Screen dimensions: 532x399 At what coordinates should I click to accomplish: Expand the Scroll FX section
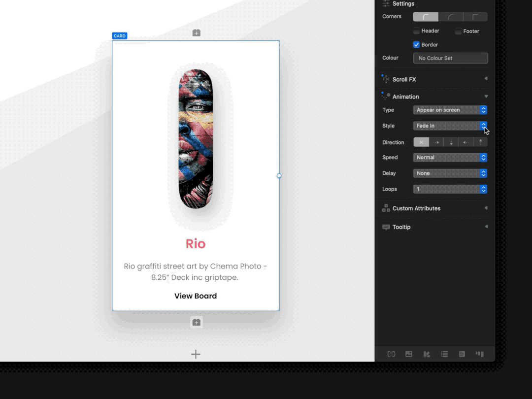[486, 79]
